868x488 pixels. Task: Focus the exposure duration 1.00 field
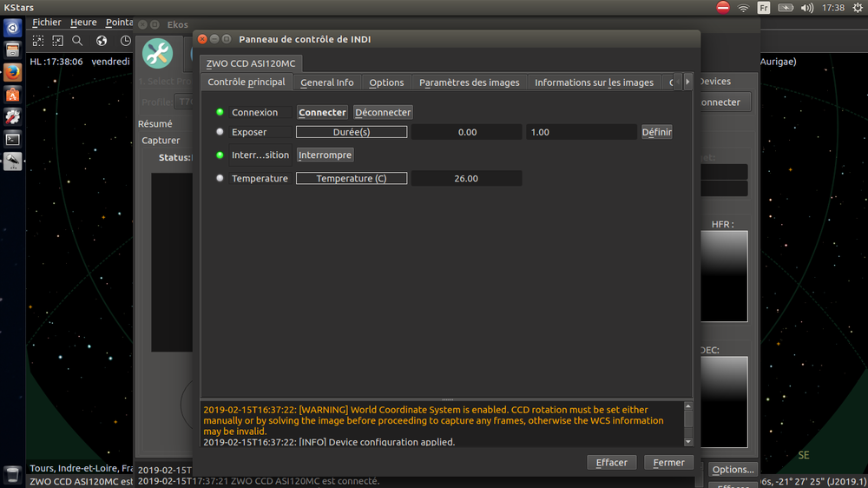coord(582,132)
